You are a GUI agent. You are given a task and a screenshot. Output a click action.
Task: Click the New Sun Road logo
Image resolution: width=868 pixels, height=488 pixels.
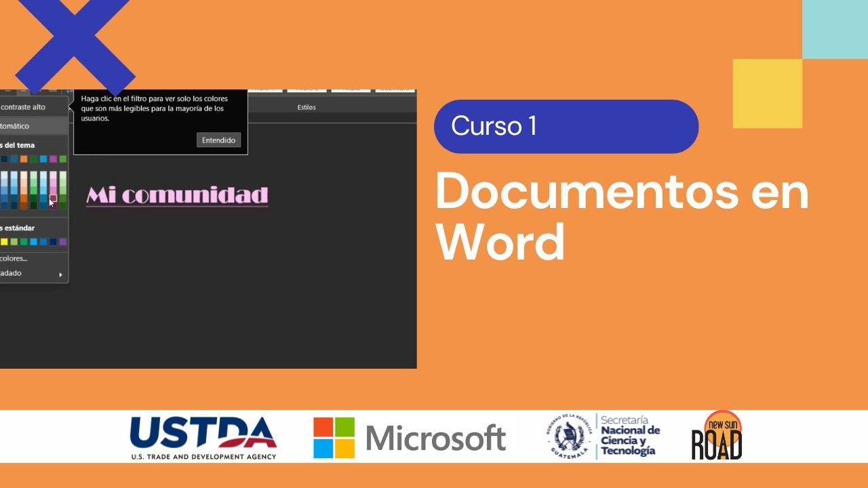[x=717, y=436]
